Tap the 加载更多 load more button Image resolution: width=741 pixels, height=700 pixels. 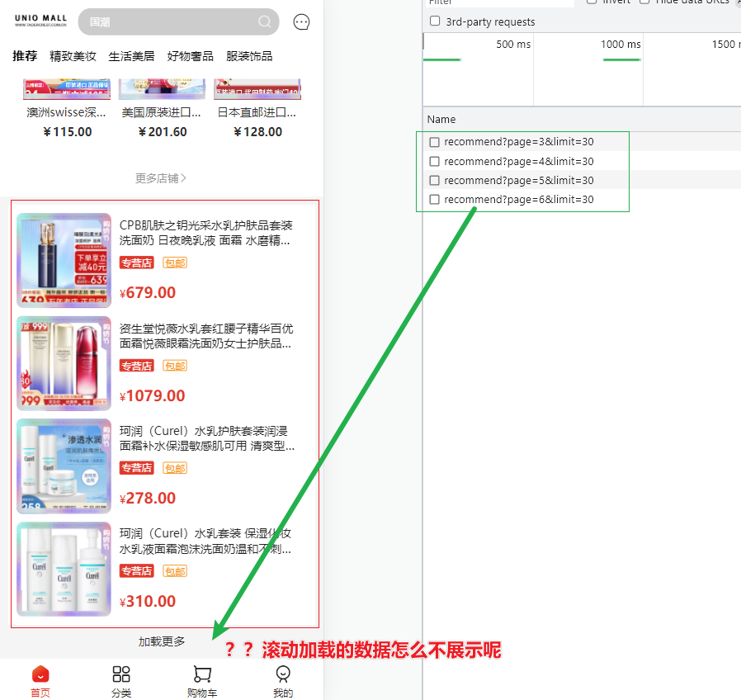coord(162,641)
